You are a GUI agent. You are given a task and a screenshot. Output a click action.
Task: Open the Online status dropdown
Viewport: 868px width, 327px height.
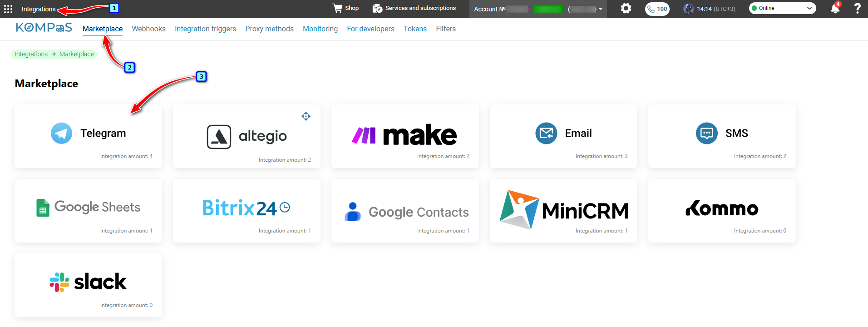[x=782, y=8]
